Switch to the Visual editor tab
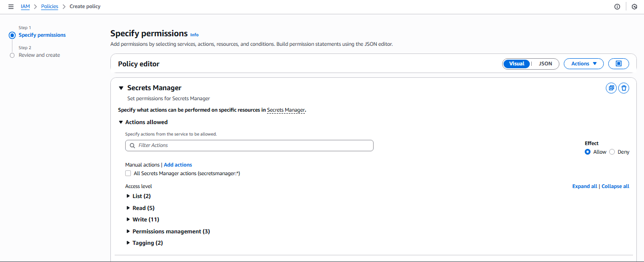644x262 pixels. (516, 63)
